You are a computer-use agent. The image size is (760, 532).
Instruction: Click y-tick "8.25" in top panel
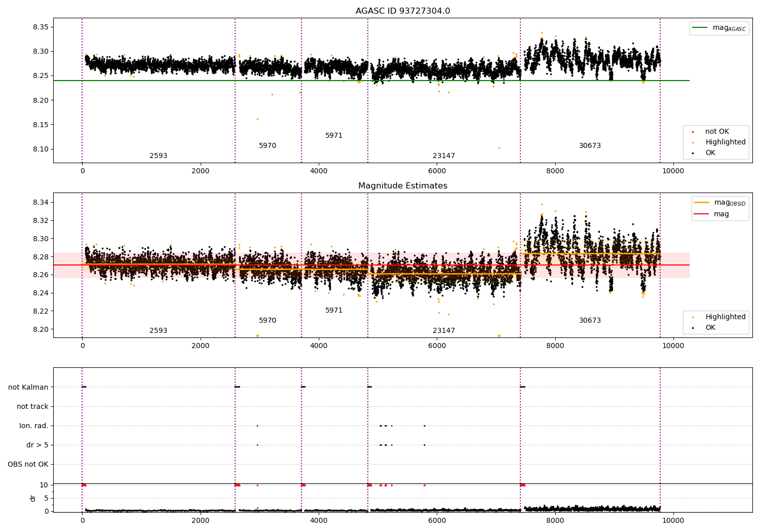(41, 76)
